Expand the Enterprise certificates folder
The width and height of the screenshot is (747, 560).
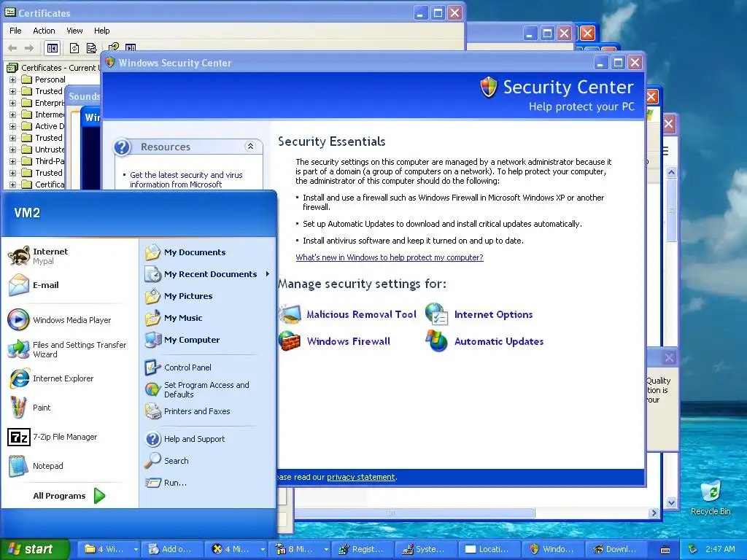point(13,103)
